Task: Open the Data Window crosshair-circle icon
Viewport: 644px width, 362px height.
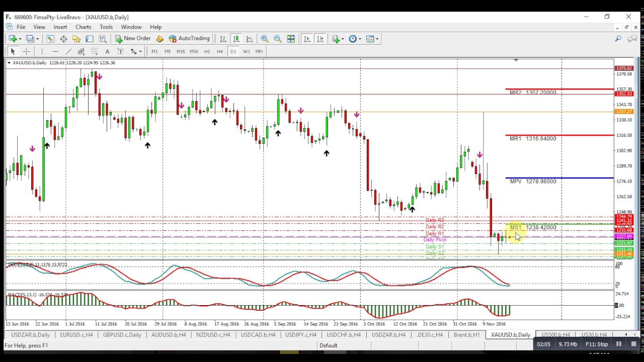Action: click(x=63, y=39)
